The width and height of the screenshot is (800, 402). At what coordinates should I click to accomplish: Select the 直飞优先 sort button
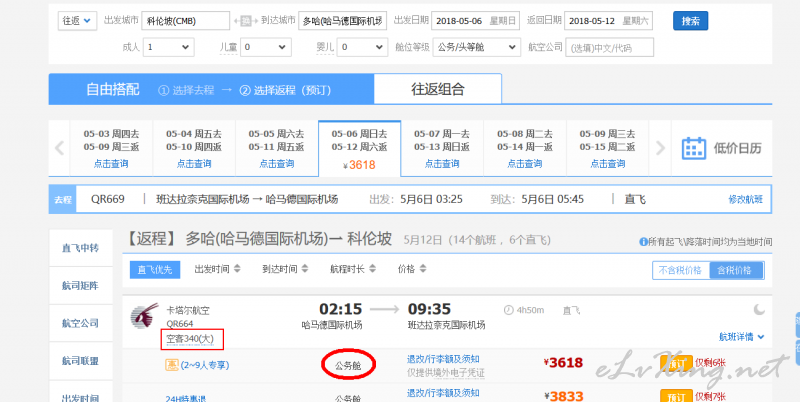(155, 269)
